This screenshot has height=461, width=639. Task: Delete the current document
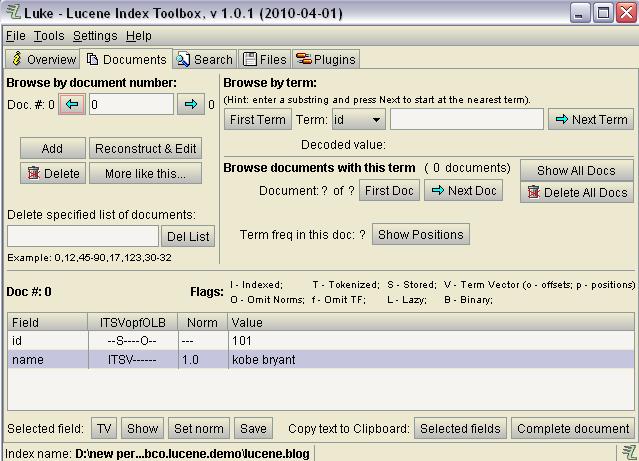(x=53, y=173)
